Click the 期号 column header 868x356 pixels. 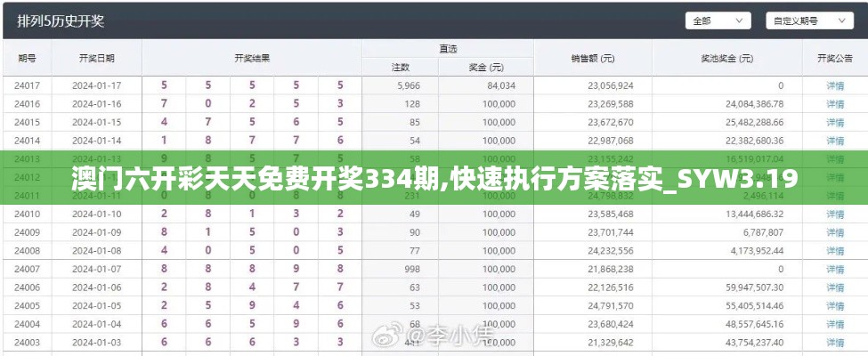point(27,58)
